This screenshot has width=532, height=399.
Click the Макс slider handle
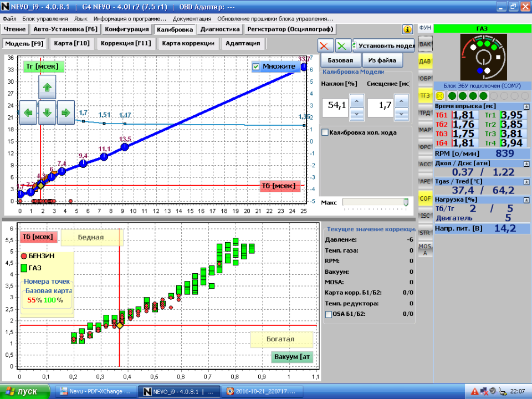tap(406, 202)
